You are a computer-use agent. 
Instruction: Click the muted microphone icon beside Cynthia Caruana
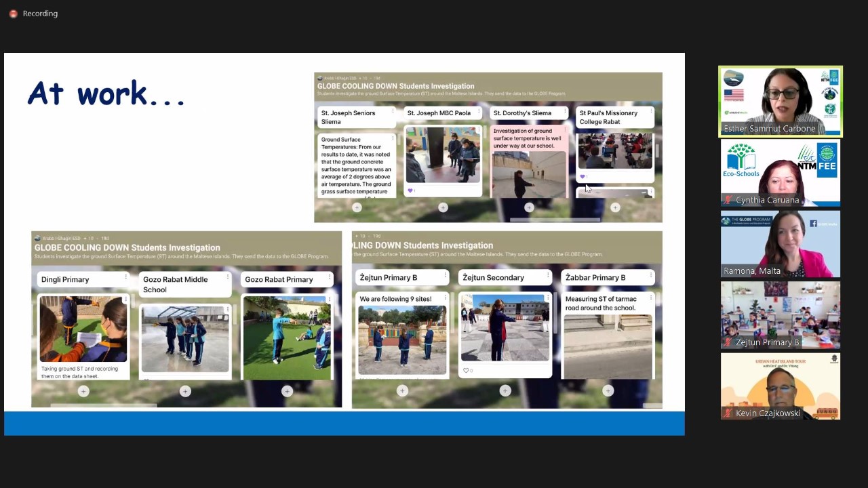[x=728, y=200]
